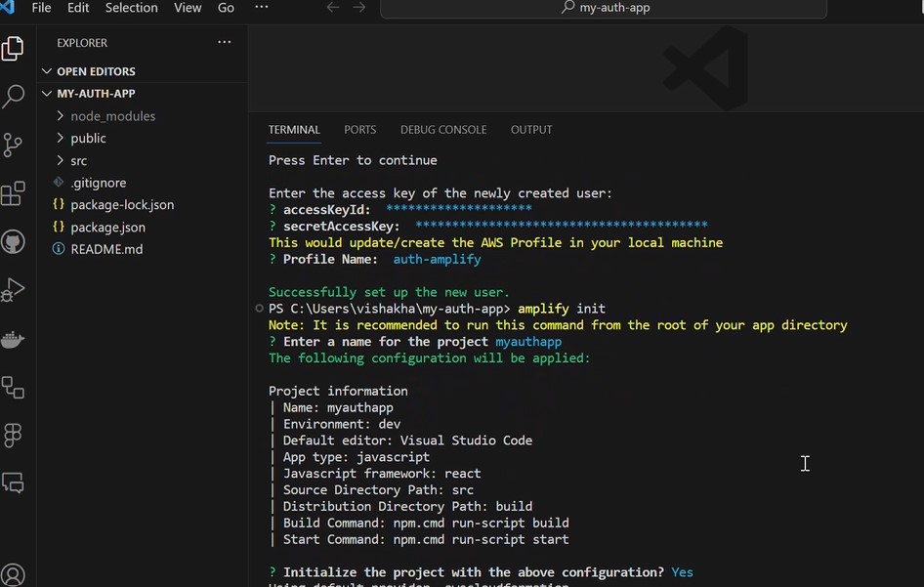Collapse the OPEN EDITORS section

coord(47,70)
